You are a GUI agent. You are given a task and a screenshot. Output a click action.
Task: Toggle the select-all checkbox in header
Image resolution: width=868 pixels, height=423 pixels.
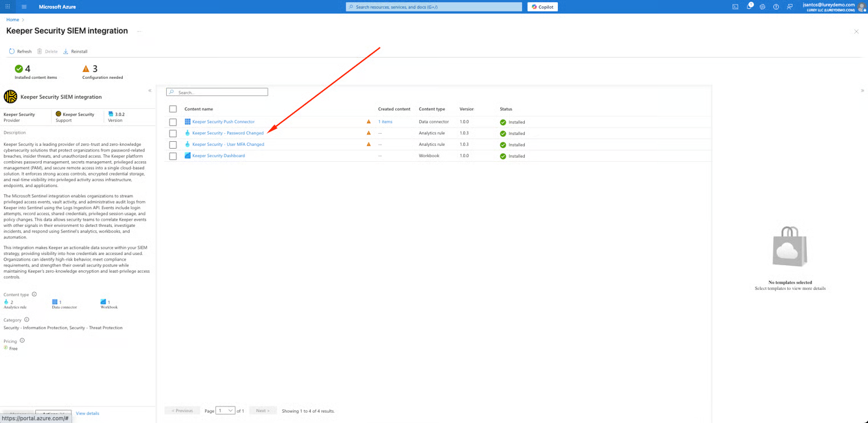tap(173, 109)
